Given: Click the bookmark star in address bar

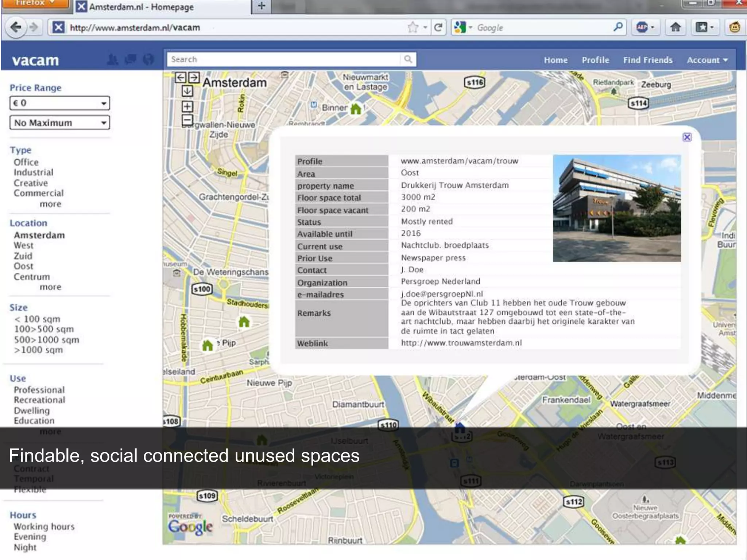Looking at the screenshot, I should [x=413, y=27].
